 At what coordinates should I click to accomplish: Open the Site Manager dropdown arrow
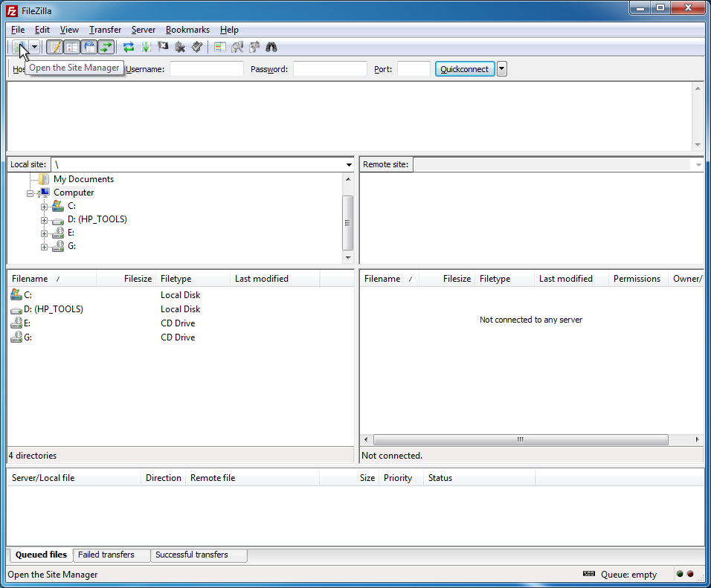coord(34,47)
